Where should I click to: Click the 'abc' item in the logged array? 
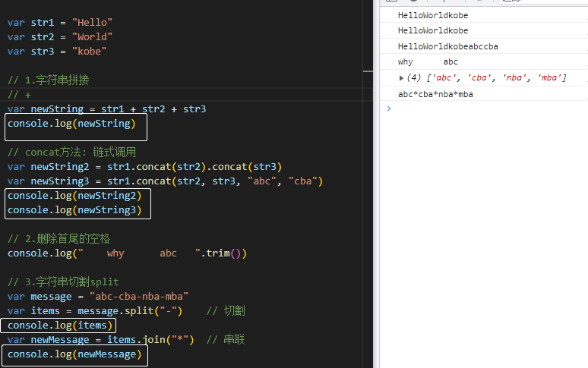444,78
